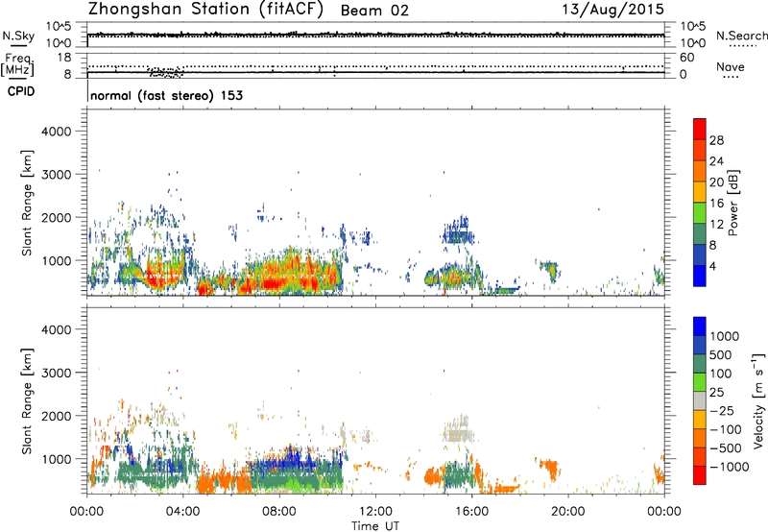Select the '500' label on Velocity colorbar
768x532 pixels.
[x=723, y=355]
